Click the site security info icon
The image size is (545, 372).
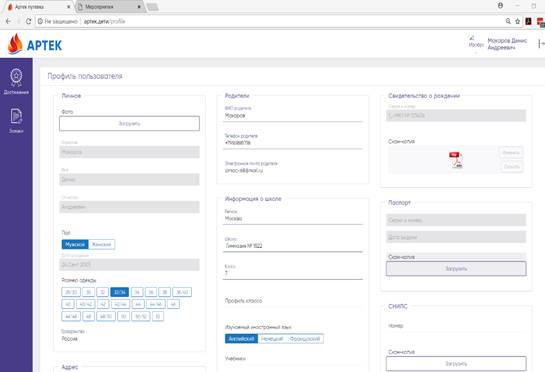click(40, 21)
